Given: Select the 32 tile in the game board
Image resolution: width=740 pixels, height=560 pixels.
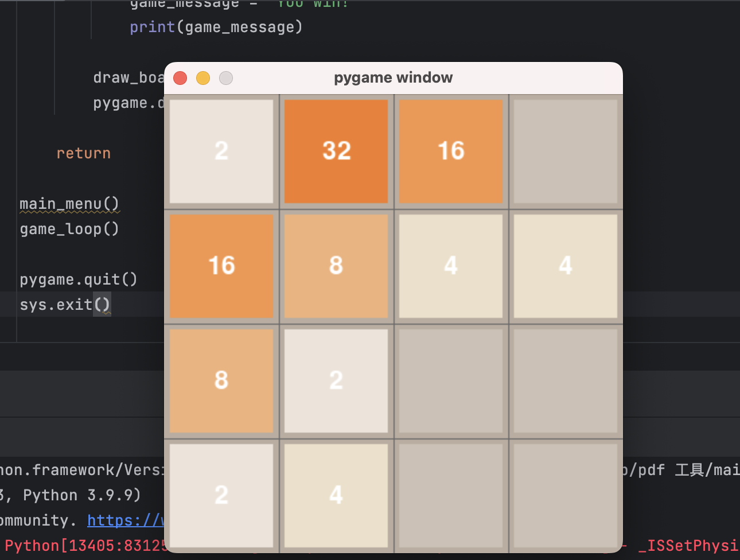Looking at the screenshot, I should [336, 151].
